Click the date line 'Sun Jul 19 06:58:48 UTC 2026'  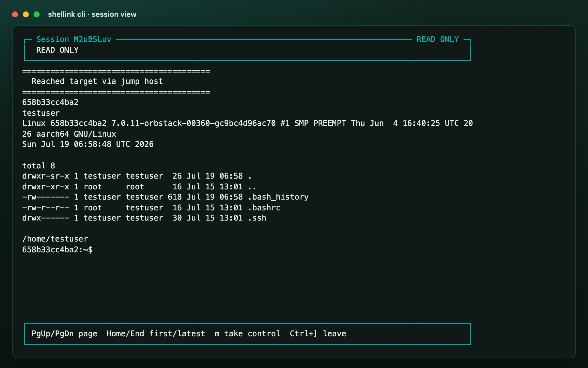[x=88, y=144]
